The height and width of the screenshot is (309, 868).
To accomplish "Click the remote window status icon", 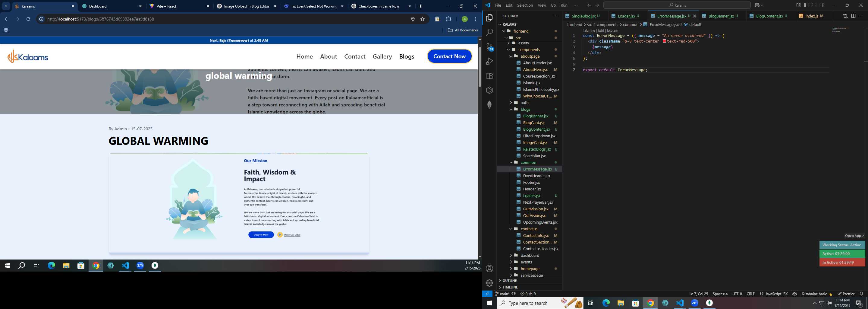I will coord(487,294).
